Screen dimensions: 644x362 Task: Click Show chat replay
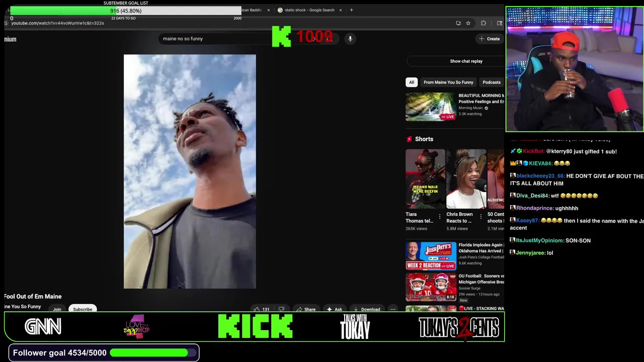[x=466, y=61]
